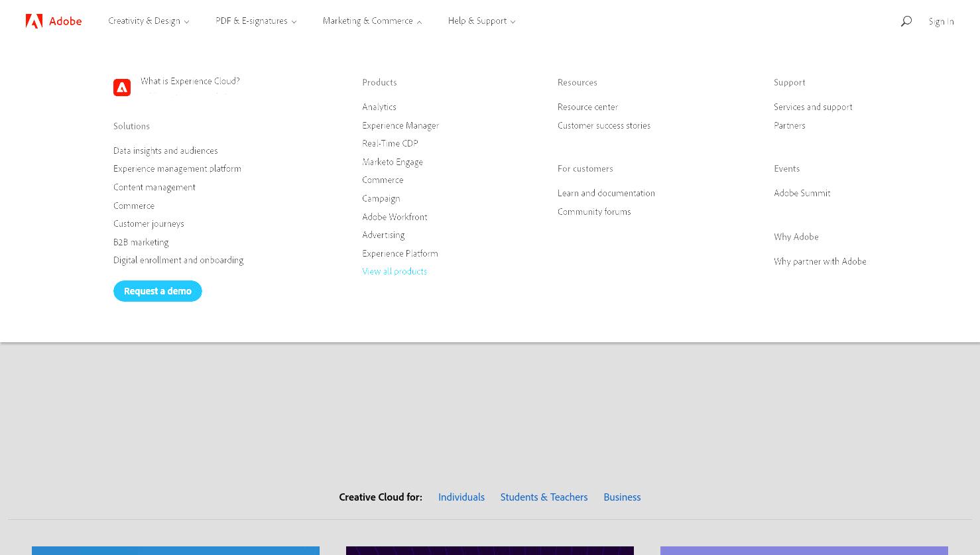Screen dimensions: 980x555
Task: Open the search magnifier icon
Action: tap(906, 21)
